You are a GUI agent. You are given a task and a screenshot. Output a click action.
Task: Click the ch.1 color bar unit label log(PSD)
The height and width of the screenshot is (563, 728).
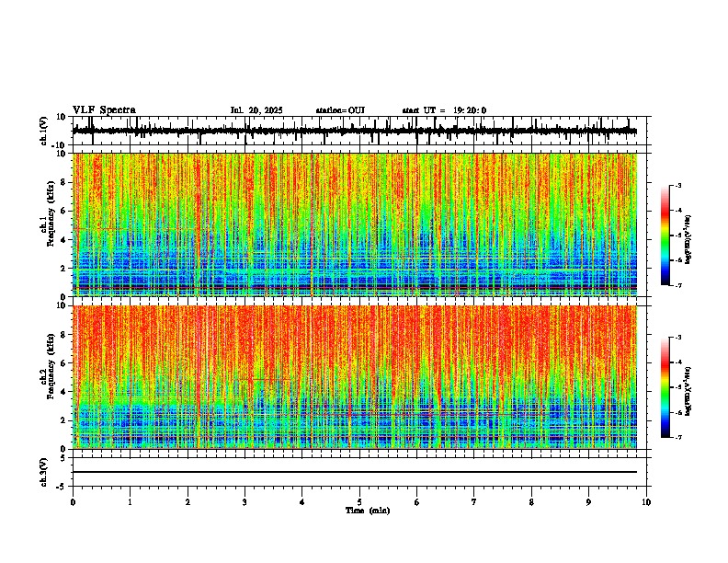point(688,240)
